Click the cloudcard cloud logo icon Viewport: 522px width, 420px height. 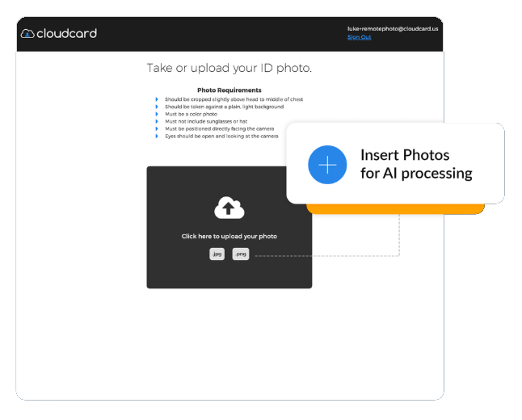[27, 34]
